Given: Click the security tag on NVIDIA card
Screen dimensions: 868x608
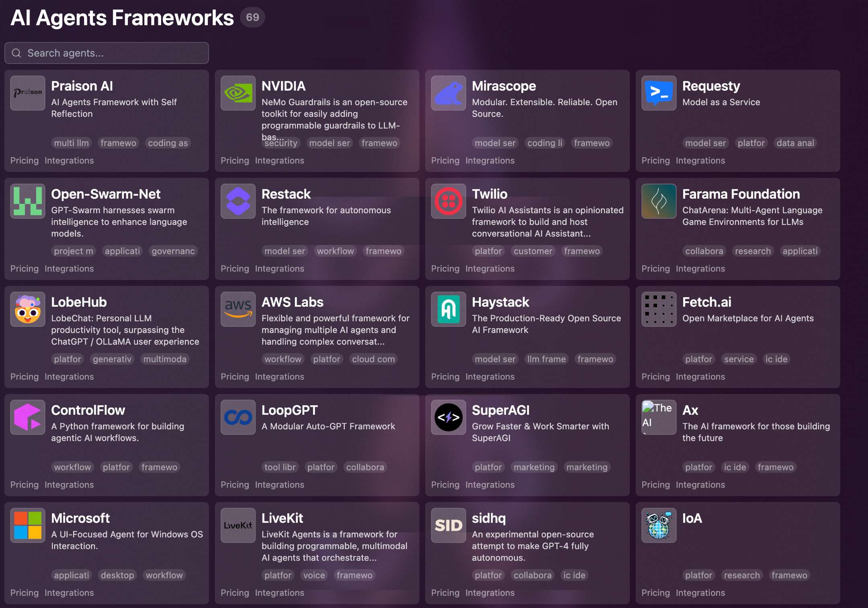Looking at the screenshot, I should (281, 143).
